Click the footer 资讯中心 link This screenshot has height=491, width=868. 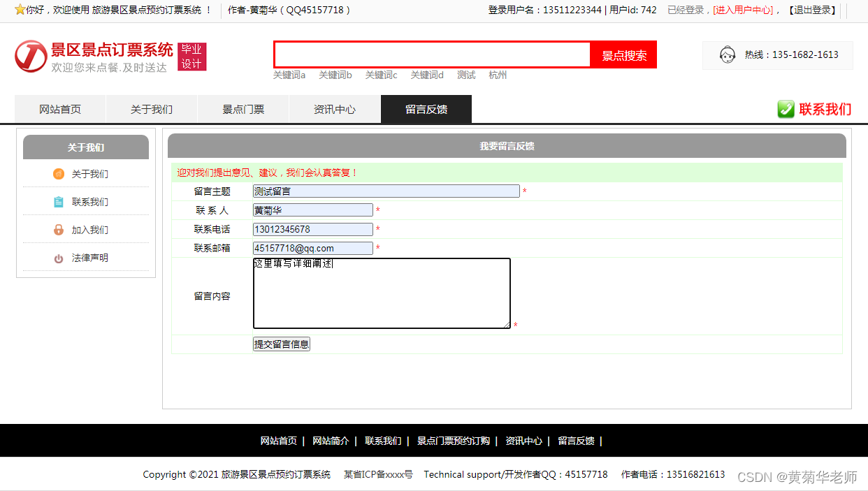(523, 441)
